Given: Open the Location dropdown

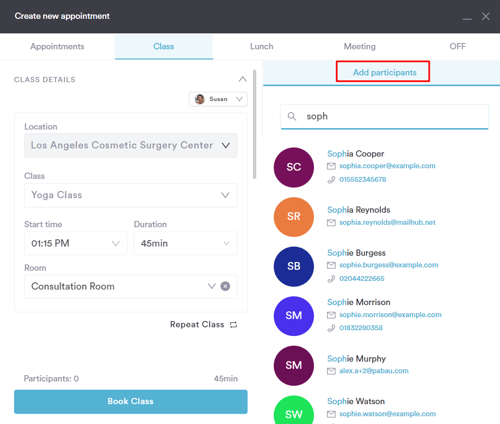Looking at the screenshot, I should point(131,145).
